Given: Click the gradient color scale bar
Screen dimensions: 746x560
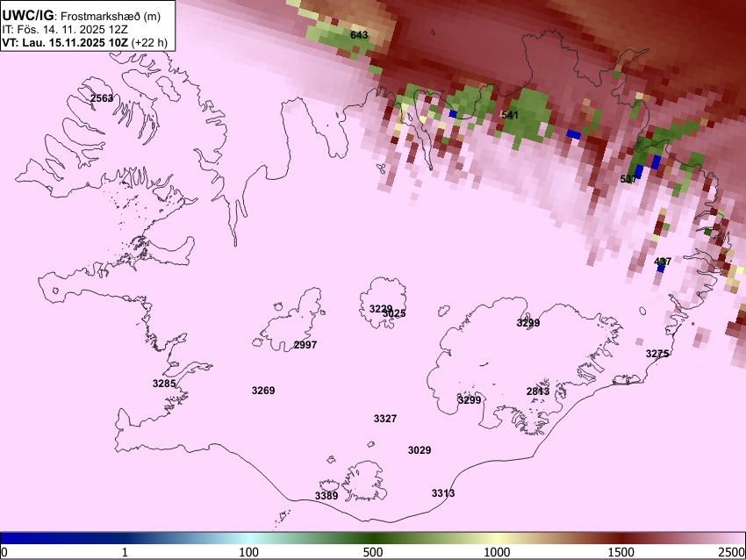Looking at the screenshot, I should pos(373,538).
